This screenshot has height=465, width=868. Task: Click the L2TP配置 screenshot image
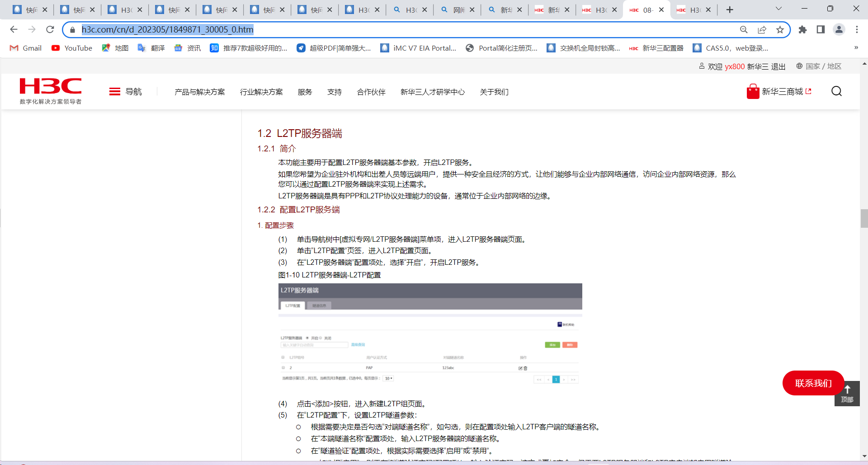tap(430, 334)
